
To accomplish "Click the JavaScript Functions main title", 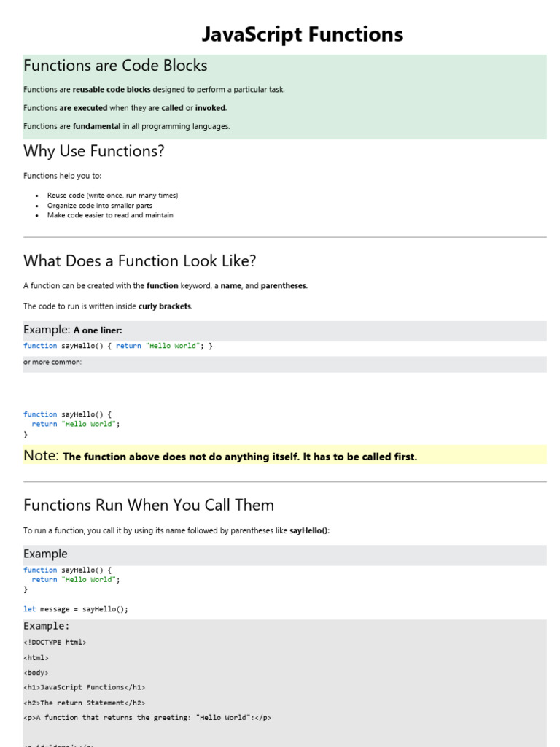I will tap(302, 35).
